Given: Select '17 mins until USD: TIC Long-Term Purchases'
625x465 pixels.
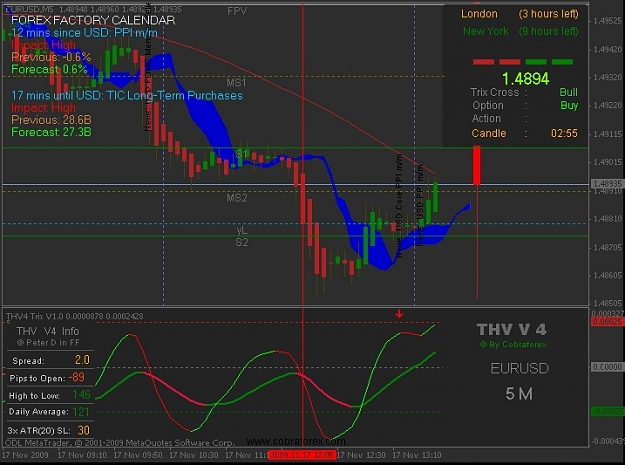Looking at the screenshot, I should point(127,96).
